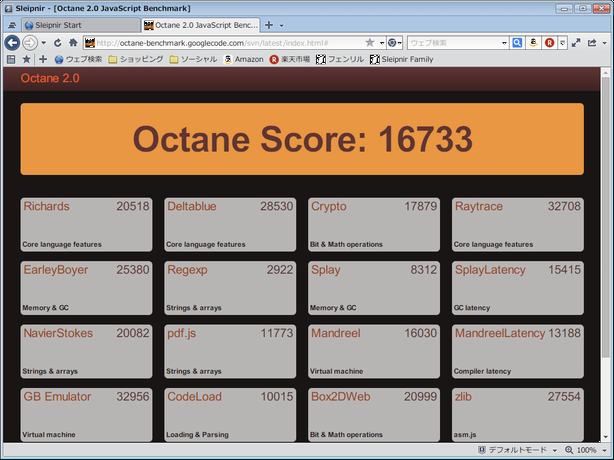Click the Mandreel benchmark label
614x460 pixels.
[x=336, y=333]
